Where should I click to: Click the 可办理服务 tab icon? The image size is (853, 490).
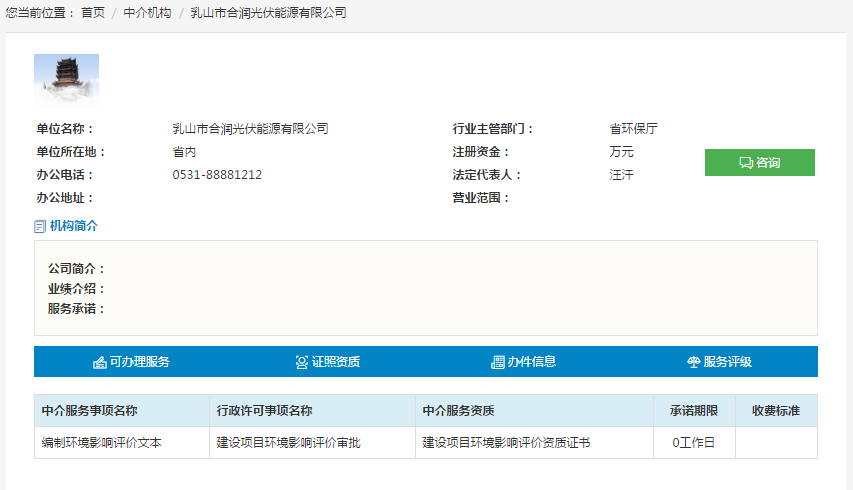[x=100, y=362]
